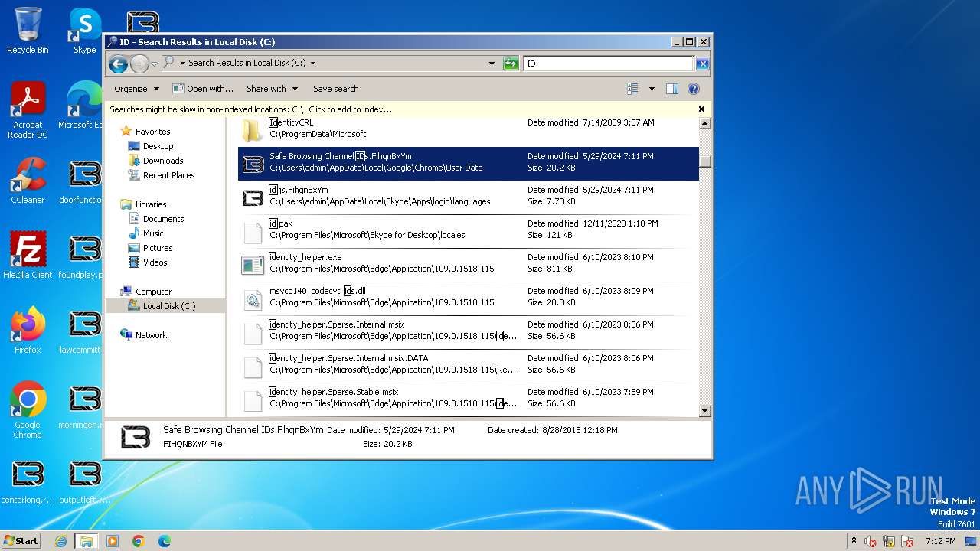Click the Open with... toolbar button
This screenshot has height=551, width=980.
click(x=203, y=89)
